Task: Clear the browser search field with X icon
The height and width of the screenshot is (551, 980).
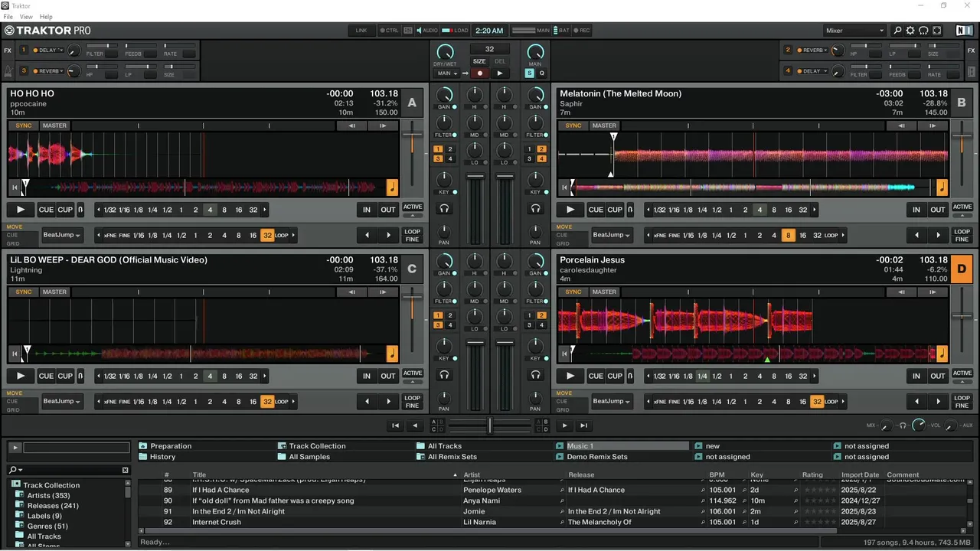Action: [125, 470]
